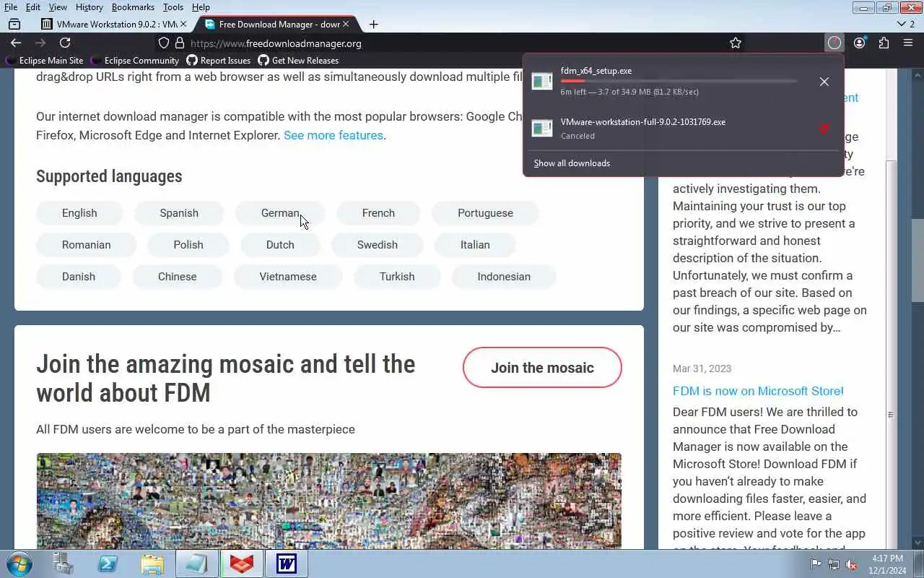This screenshot has height=578, width=924.
Task: Open the Firefox account icon
Action: click(859, 43)
